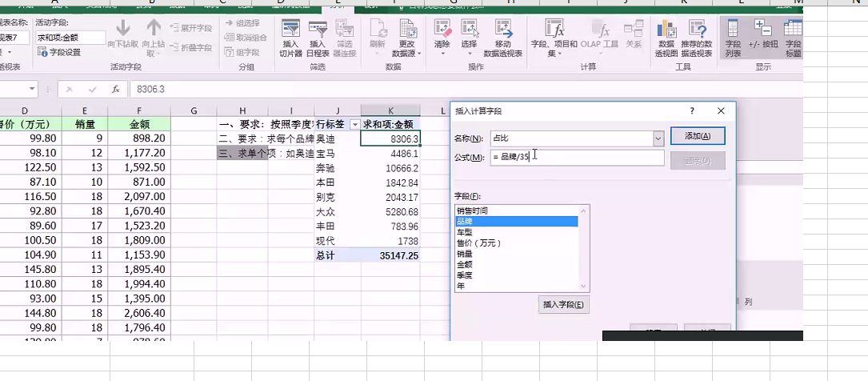The width and height of the screenshot is (868, 381).
Task: Cancel formula bar entry (X icon)
Action: [x=69, y=89]
